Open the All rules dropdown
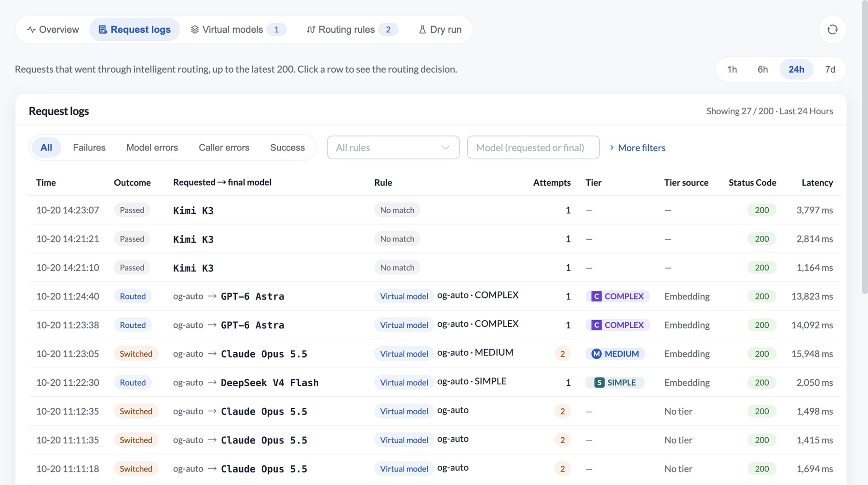This screenshot has height=485, width=868. [393, 148]
